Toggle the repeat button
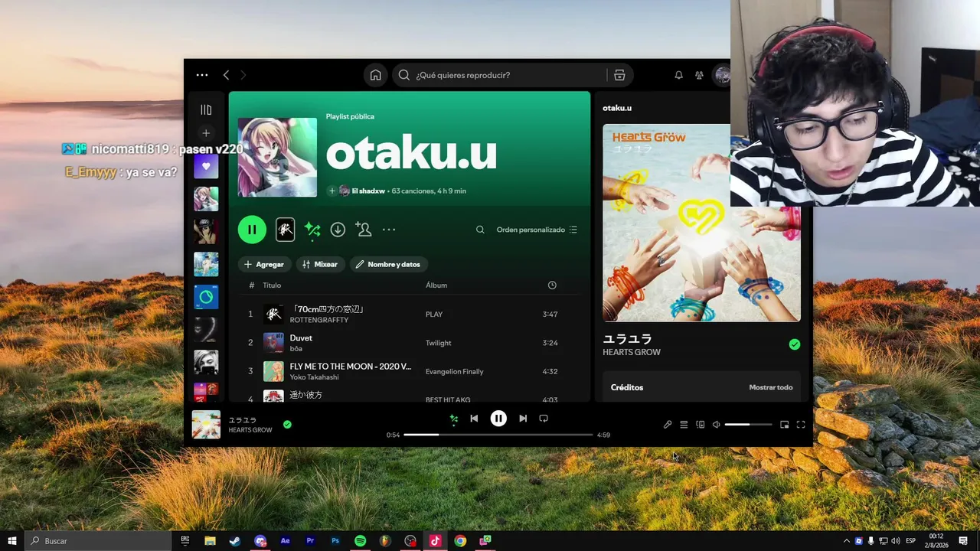980x551 pixels. click(x=544, y=419)
